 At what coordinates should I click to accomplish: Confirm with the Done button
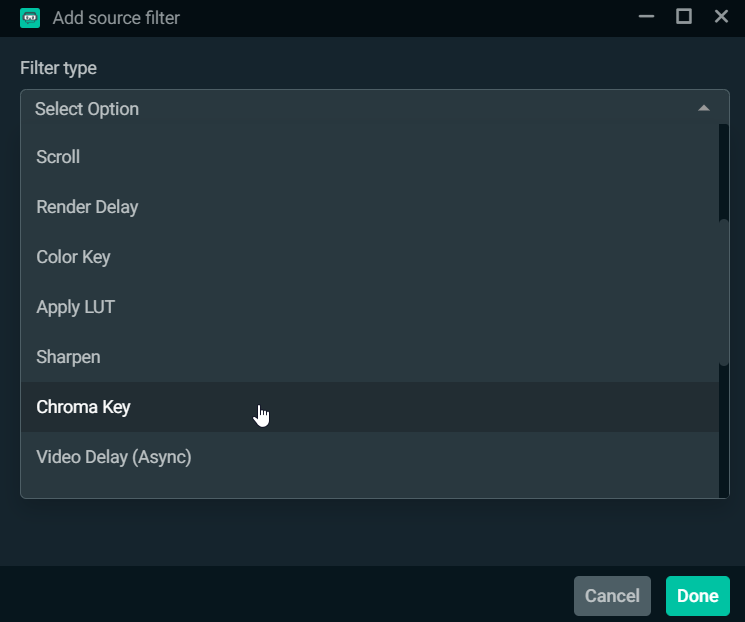[x=697, y=596]
